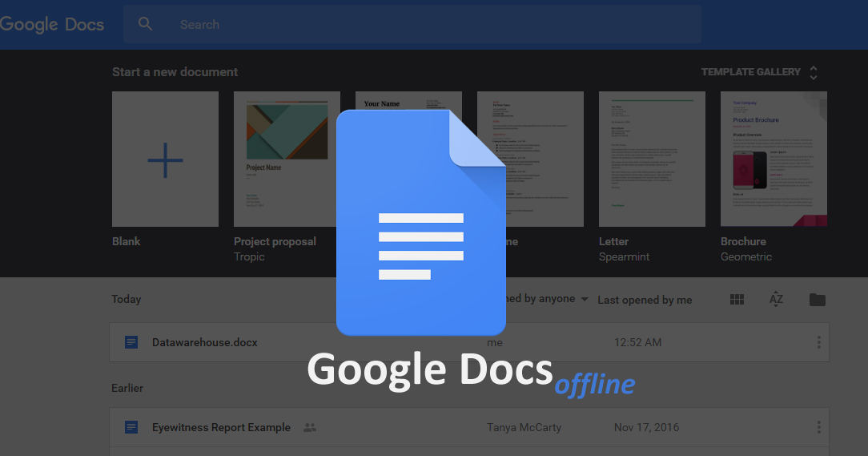Open the 'Owned by anyone' filter dropdown

click(547, 299)
